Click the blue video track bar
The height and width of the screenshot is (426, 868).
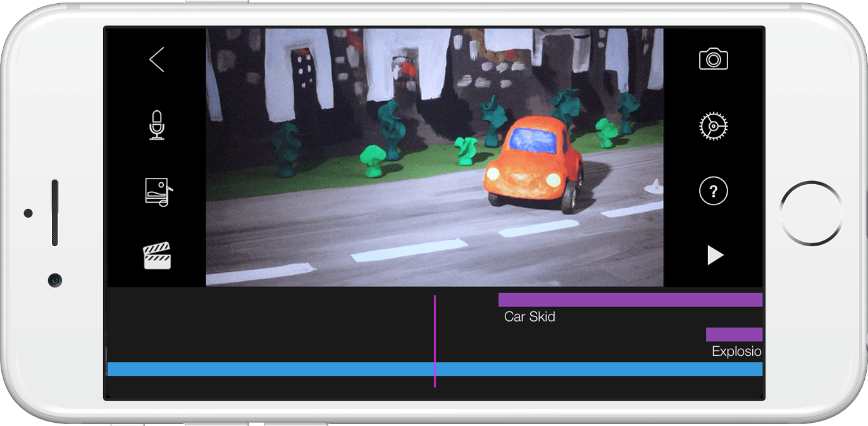click(435, 369)
